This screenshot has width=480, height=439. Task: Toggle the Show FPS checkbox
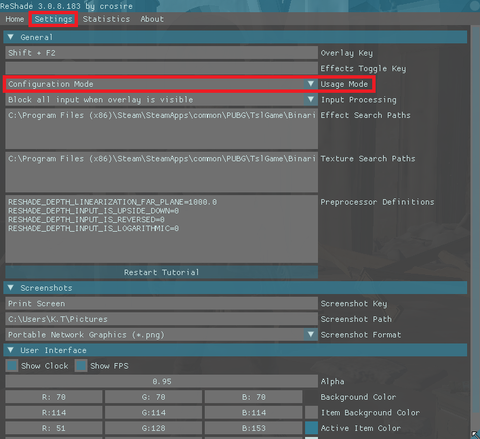pos(81,366)
